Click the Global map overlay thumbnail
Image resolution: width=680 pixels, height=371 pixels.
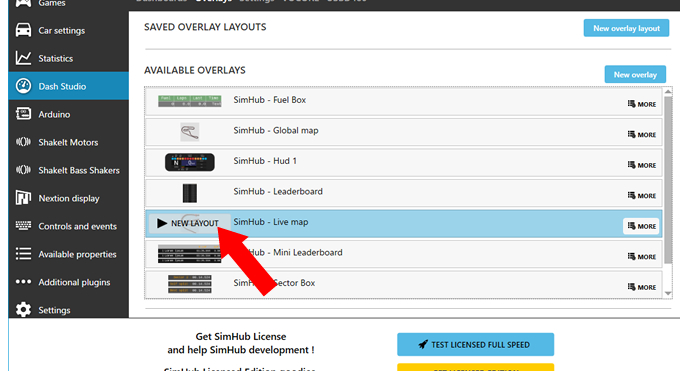coord(190,131)
